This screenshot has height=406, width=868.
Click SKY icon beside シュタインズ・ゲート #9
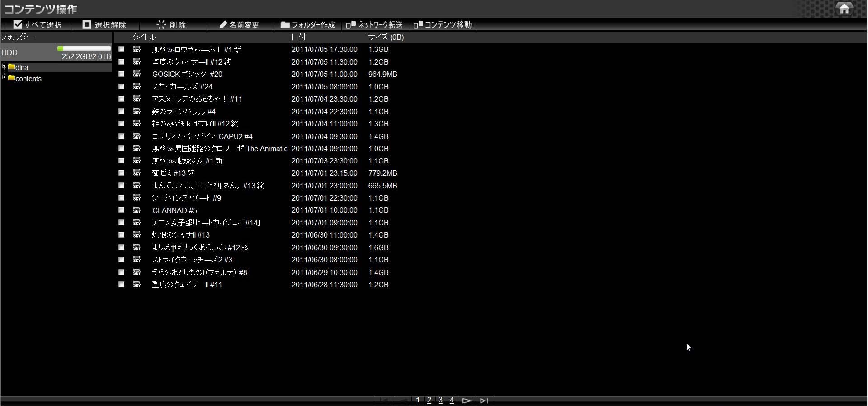(137, 197)
